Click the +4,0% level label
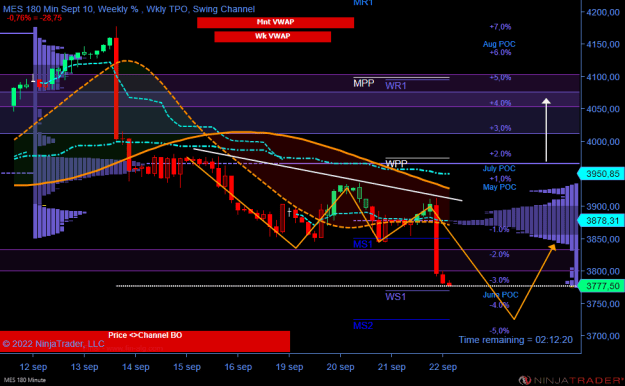625x386 pixels. click(x=500, y=103)
